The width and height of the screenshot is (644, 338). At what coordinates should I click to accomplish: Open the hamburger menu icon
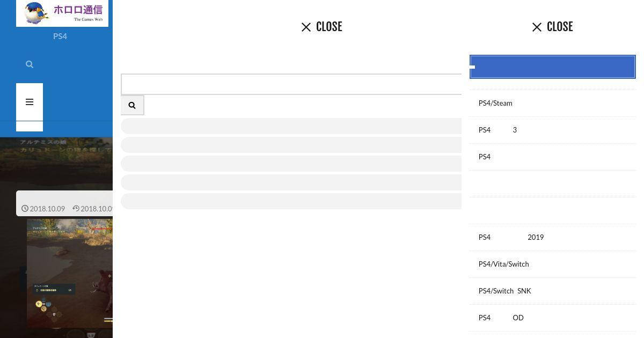click(x=30, y=102)
